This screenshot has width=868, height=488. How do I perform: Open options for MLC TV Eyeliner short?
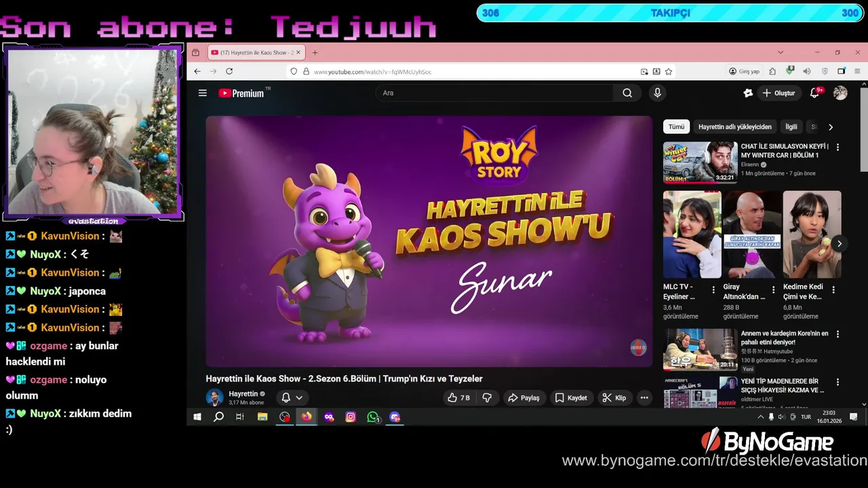tap(713, 289)
